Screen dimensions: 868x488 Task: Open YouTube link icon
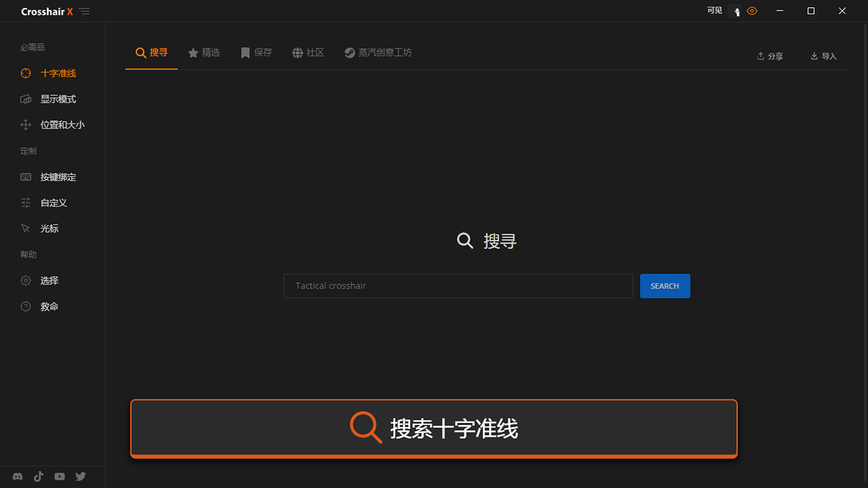60,477
